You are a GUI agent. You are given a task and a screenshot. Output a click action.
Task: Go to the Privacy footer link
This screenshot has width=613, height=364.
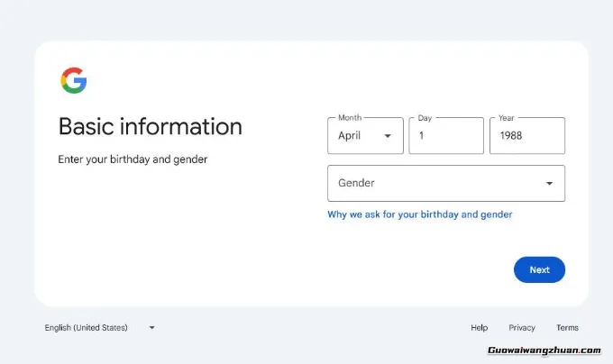[521, 328]
